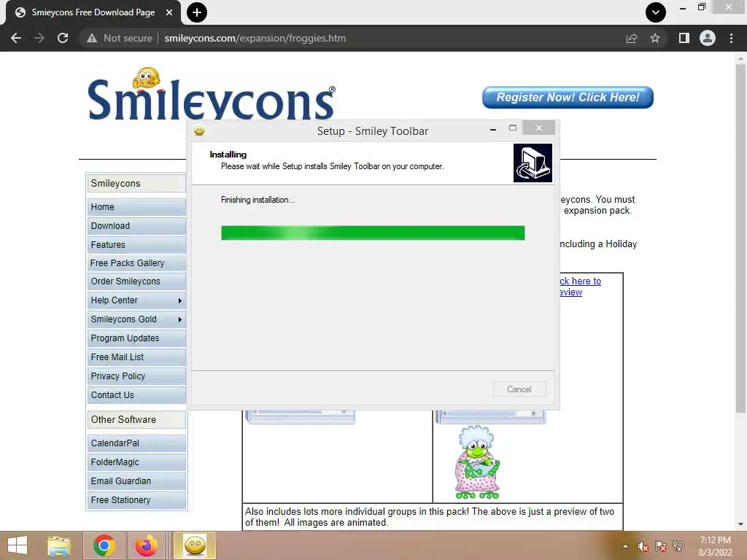Open Contact Us page

tap(136, 395)
